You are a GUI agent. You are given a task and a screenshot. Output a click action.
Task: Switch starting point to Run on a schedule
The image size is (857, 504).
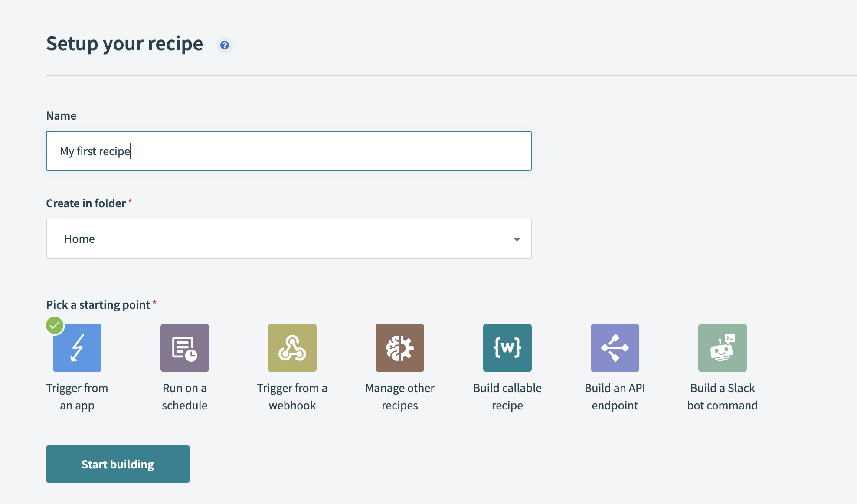pos(184,347)
